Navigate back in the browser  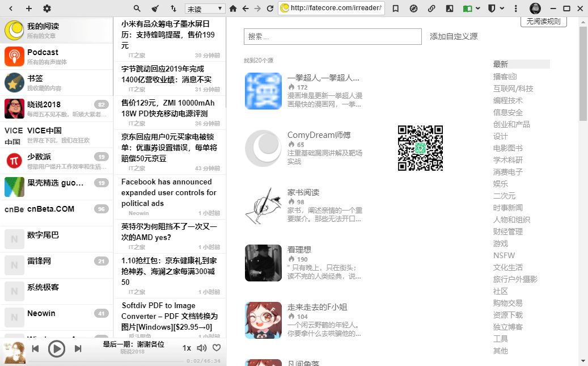(x=246, y=9)
